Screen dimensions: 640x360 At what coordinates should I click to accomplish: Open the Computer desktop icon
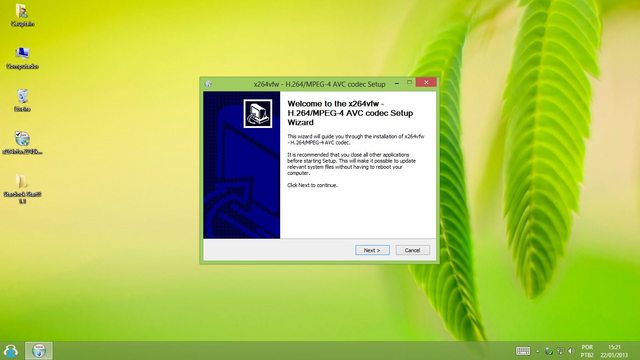[x=22, y=58]
